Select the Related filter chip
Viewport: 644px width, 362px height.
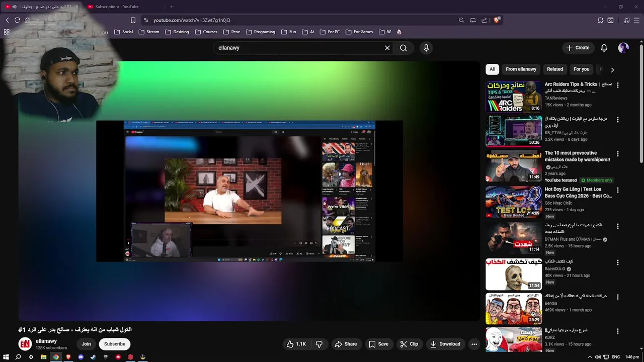[x=555, y=69]
